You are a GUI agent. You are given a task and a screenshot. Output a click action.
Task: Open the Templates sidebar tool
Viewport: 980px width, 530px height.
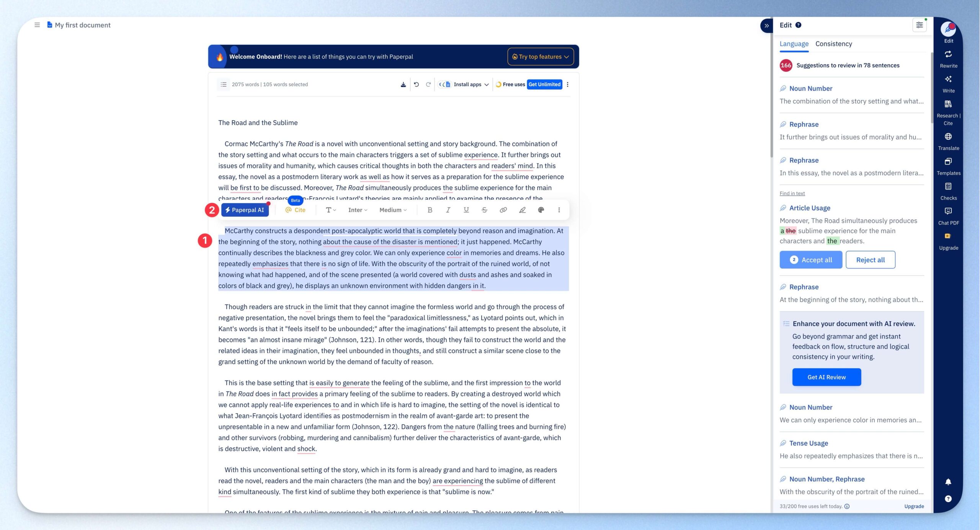click(948, 166)
